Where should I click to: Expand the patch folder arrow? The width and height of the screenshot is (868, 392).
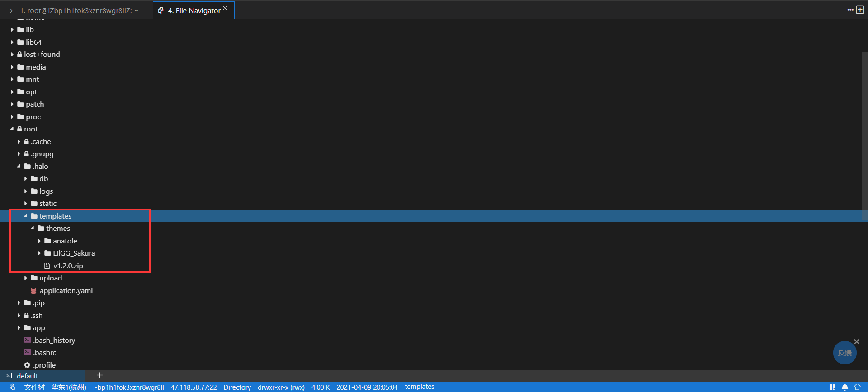(12, 104)
